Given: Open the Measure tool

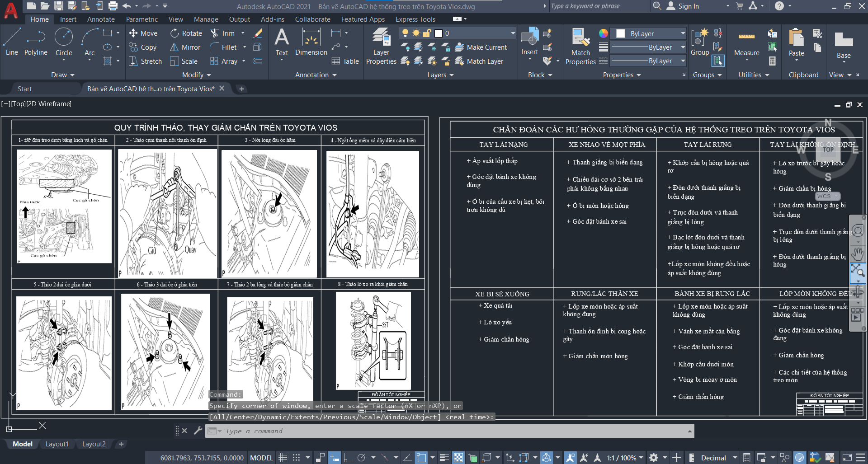Looking at the screenshot, I should click(746, 44).
